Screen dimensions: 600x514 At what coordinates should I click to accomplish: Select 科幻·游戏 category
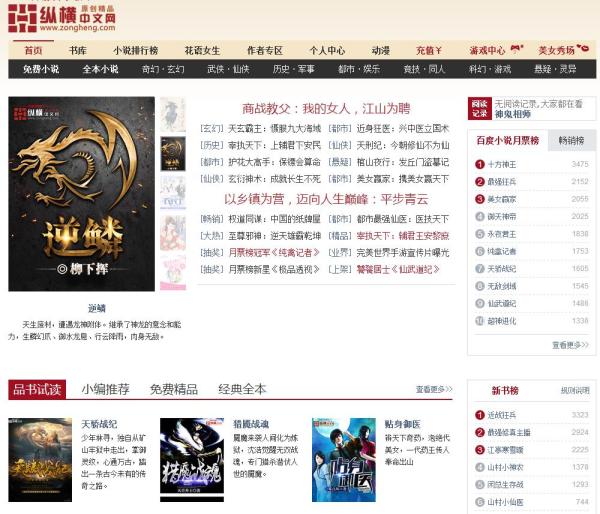[x=490, y=69]
